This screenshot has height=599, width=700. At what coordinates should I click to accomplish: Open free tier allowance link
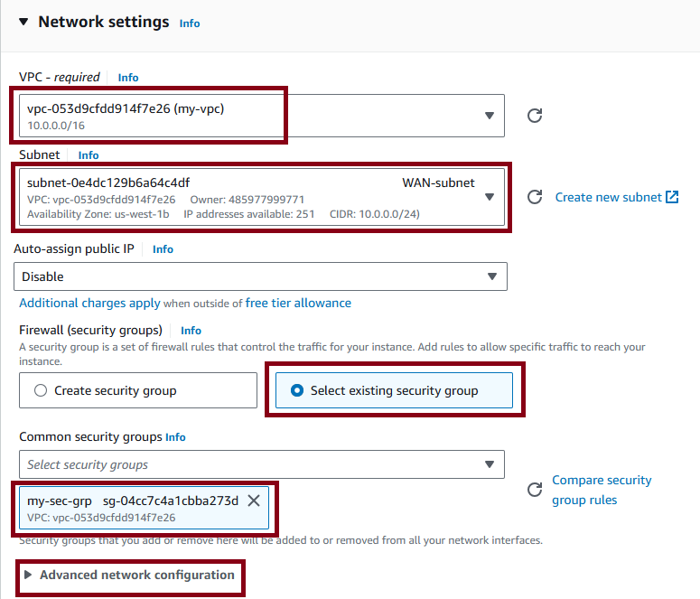[x=298, y=303]
